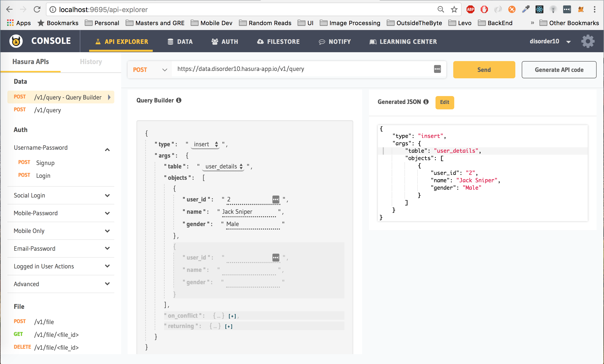Click the Edit button in Generated JSON
The image size is (604, 364).
point(444,102)
